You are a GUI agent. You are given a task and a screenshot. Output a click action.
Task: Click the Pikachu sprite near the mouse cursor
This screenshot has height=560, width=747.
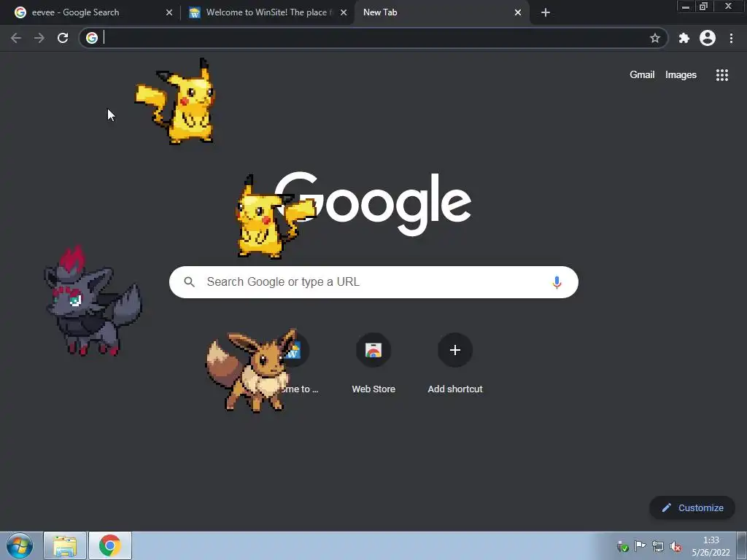click(x=175, y=101)
